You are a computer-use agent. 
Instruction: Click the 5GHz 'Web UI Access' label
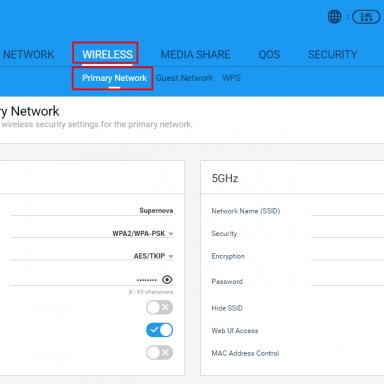pyautogui.click(x=235, y=331)
